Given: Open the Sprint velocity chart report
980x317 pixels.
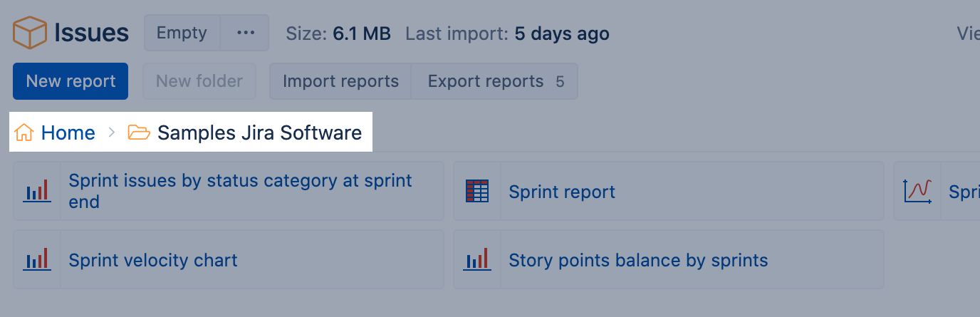Looking at the screenshot, I should point(153,260).
